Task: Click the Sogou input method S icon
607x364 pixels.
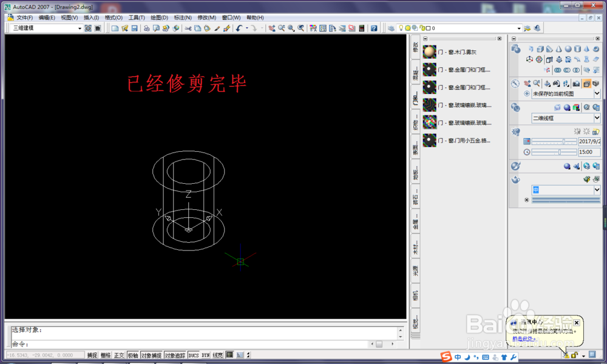Action: [446, 357]
